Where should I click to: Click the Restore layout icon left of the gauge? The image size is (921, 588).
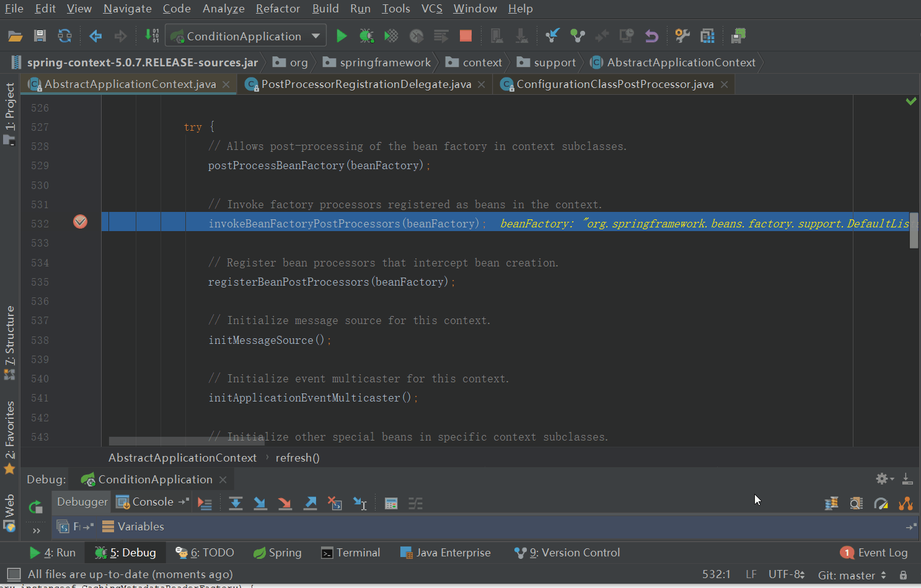[x=856, y=503]
